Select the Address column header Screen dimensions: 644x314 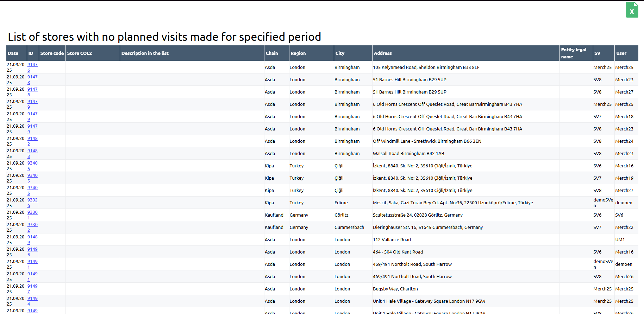382,53
